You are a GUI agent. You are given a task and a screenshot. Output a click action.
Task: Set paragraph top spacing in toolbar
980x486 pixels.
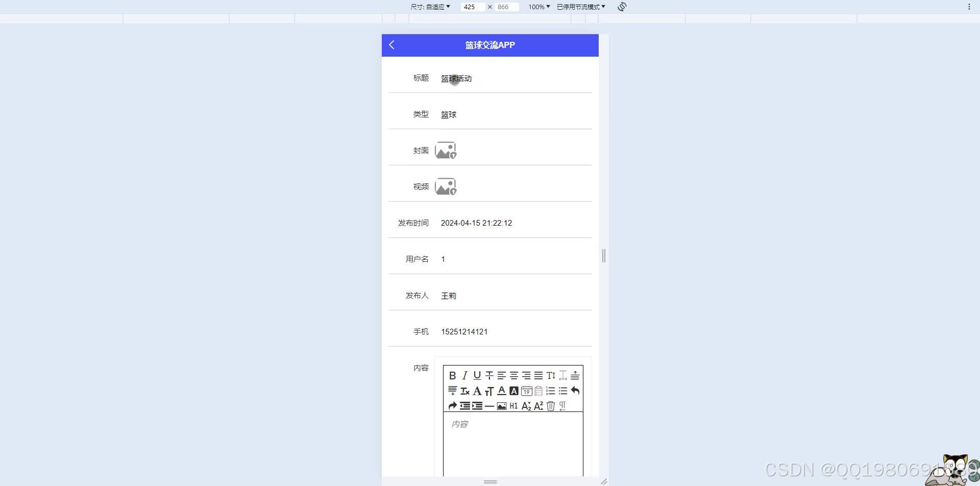click(575, 376)
